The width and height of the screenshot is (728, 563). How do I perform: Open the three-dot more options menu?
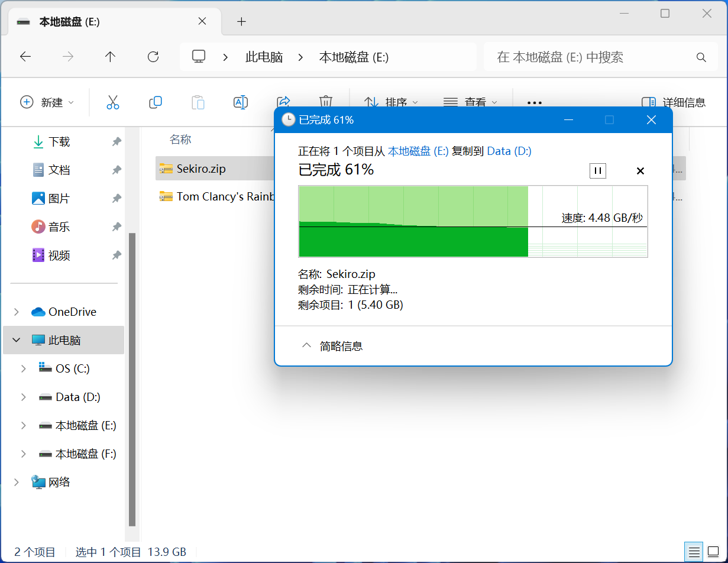tap(534, 102)
